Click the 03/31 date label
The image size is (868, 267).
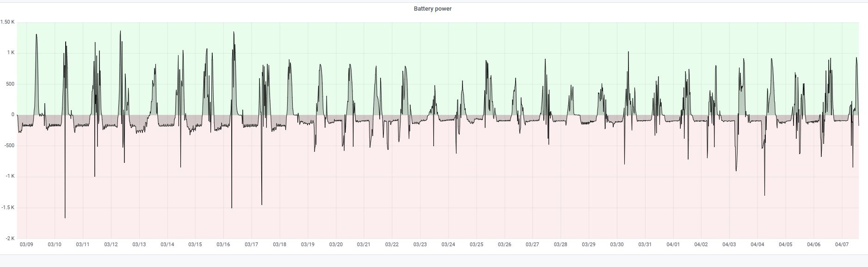645,244
